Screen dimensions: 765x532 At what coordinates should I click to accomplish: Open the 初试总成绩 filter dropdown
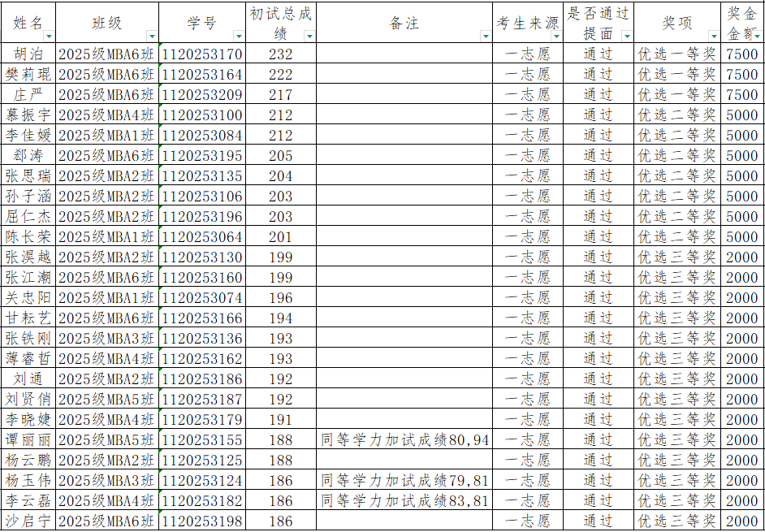309,37
